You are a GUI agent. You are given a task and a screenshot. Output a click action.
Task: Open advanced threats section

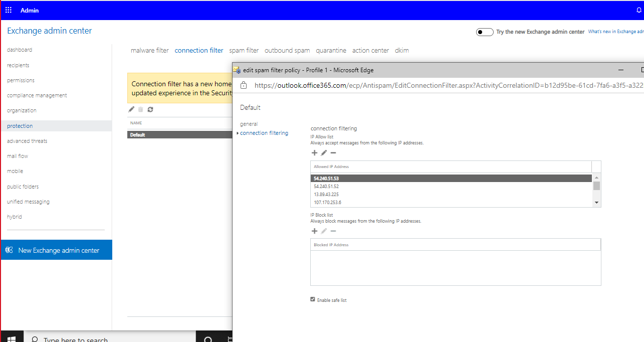(27, 141)
